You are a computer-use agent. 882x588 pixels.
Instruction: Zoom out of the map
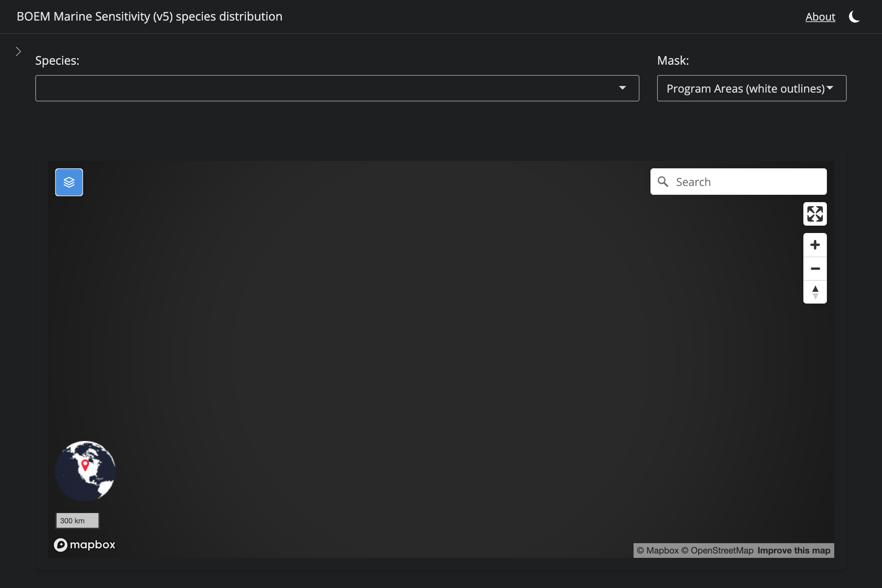tap(814, 269)
